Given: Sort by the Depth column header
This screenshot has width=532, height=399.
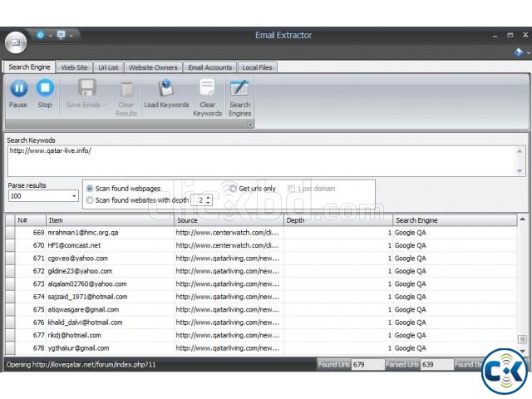Looking at the screenshot, I should click(x=338, y=220).
